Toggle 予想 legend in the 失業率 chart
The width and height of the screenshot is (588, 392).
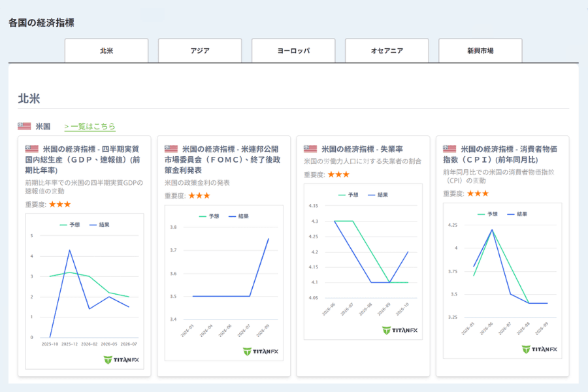(x=348, y=195)
